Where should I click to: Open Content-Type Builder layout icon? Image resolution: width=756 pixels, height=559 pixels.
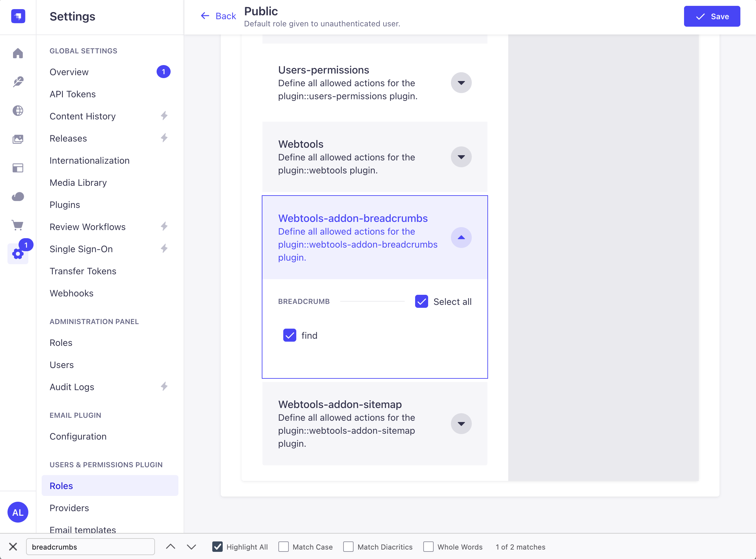coord(18,168)
